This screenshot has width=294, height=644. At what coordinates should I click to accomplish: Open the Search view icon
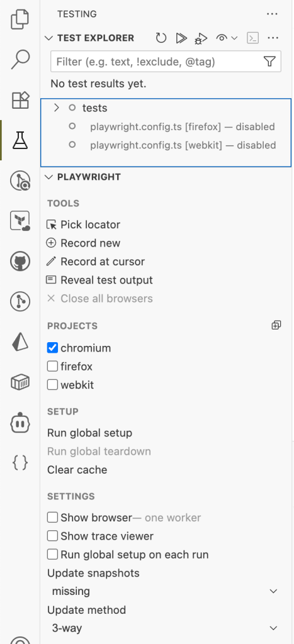click(20, 59)
